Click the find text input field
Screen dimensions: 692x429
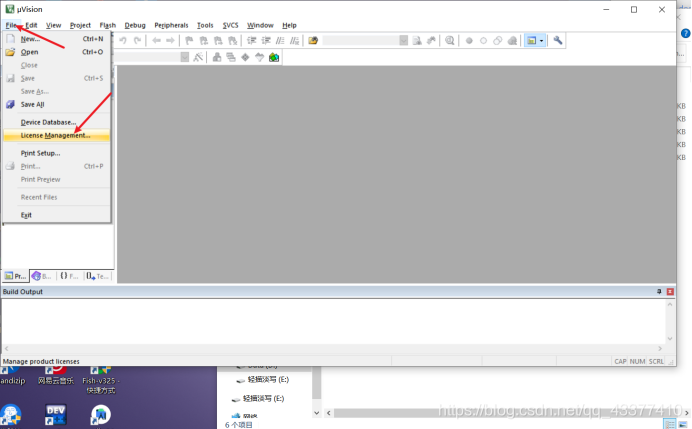click(361, 41)
